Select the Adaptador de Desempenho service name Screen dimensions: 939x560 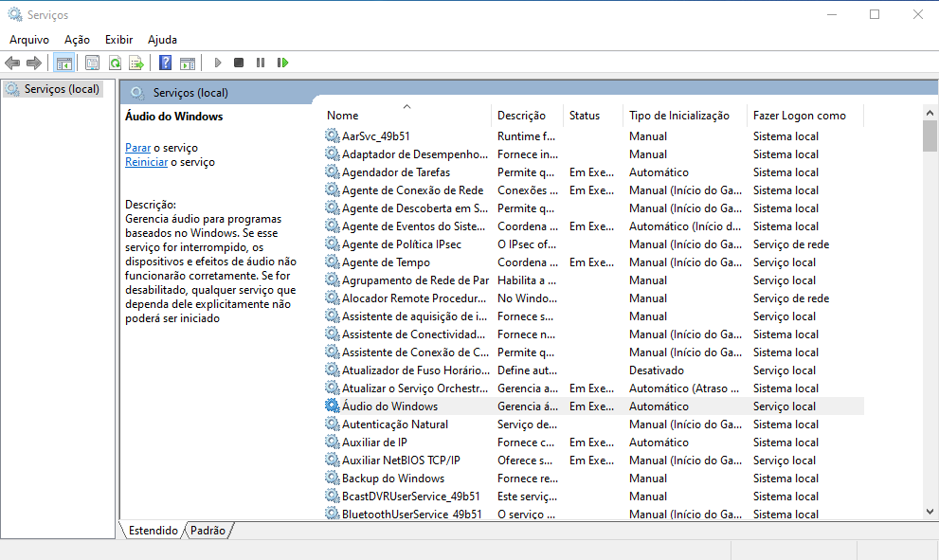coord(415,154)
